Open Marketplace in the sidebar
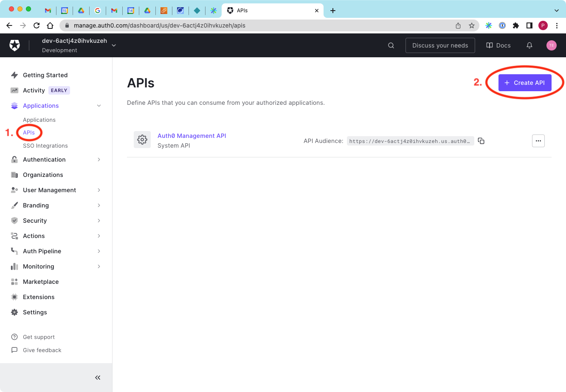The height and width of the screenshot is (392, 566). point(41,282)
